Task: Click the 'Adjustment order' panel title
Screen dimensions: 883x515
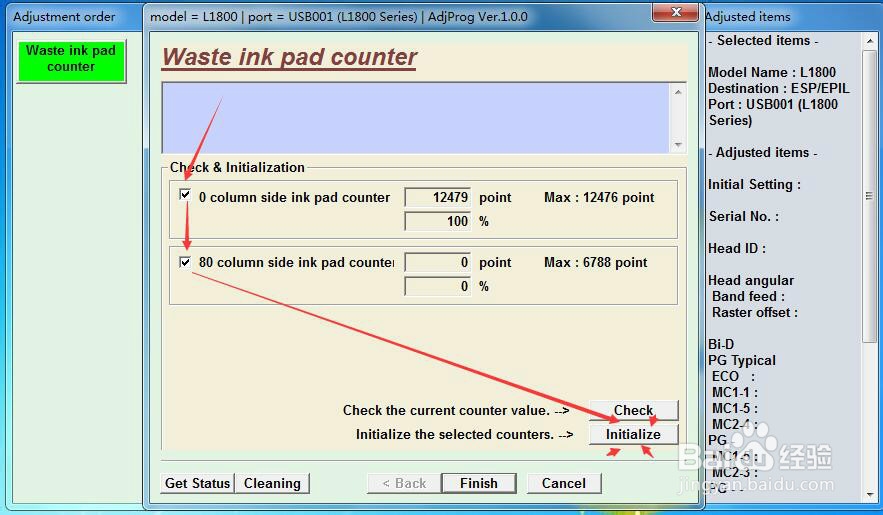Action: click(64, 17)
